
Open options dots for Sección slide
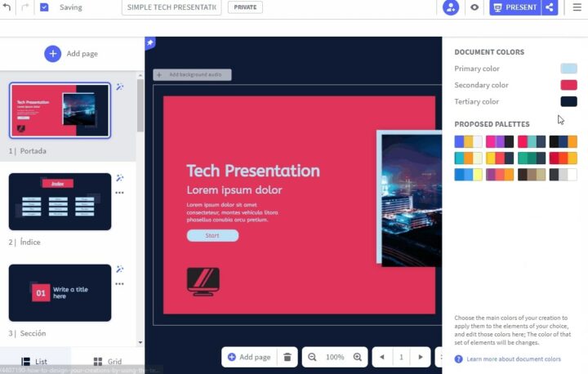pos(120,283)
